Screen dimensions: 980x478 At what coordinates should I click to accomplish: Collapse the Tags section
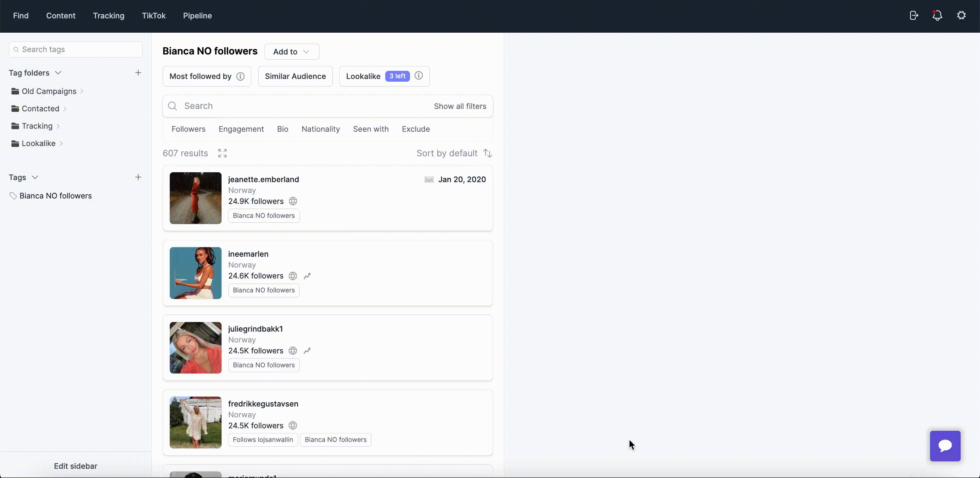[x=35, y=177]
